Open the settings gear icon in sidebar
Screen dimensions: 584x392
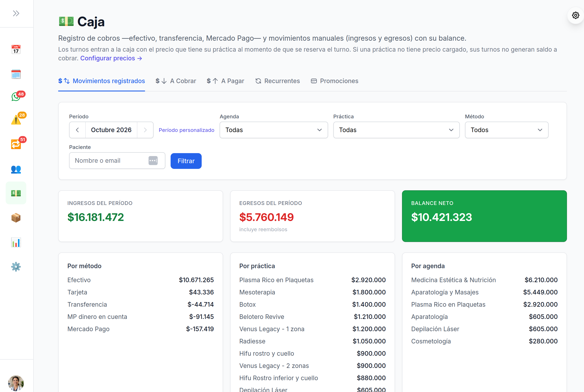click(16, 267)
